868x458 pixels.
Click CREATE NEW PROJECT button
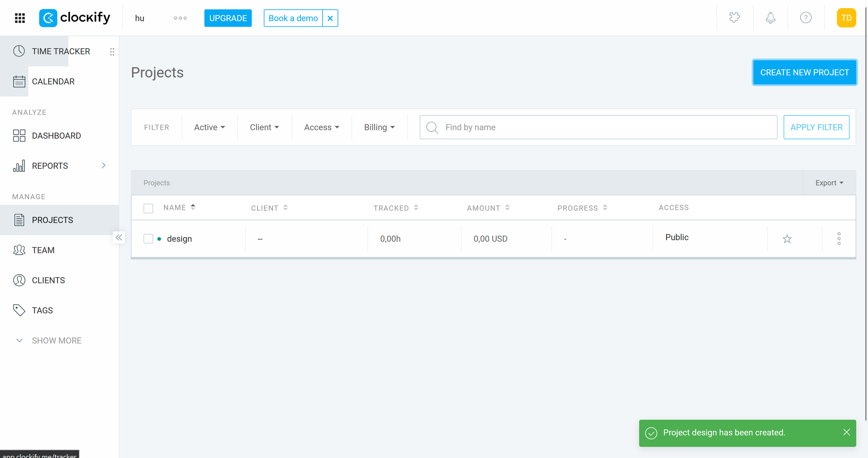[804, 73]
